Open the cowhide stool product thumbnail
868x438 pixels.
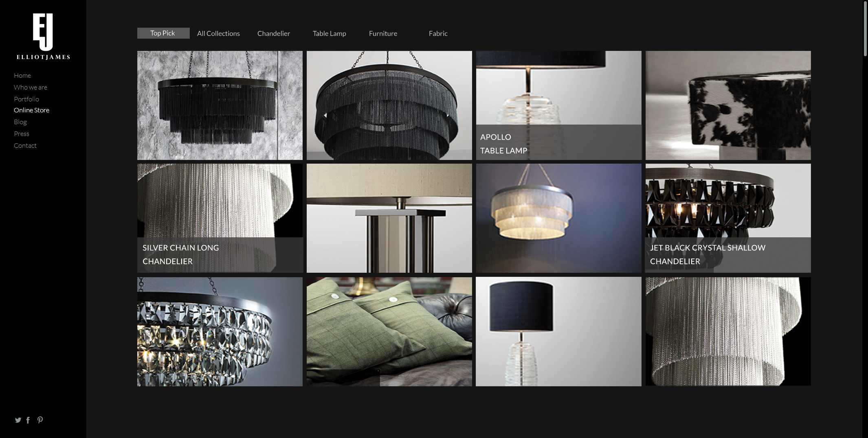click(x=728, y=105)
